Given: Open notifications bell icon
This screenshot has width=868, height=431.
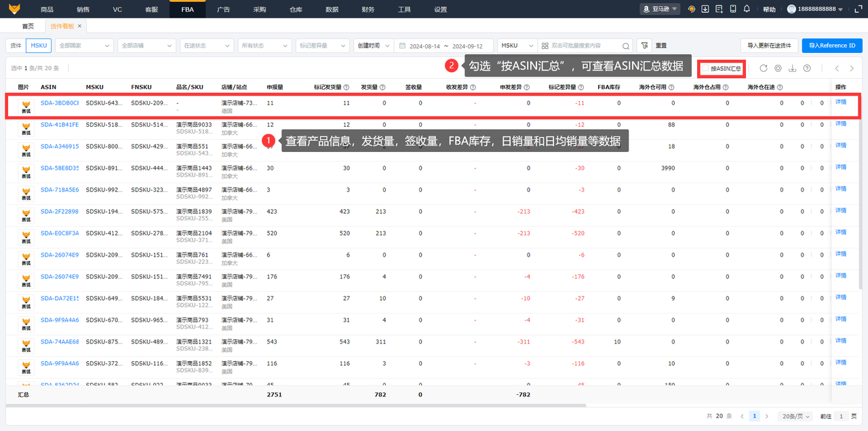Looking at the screenshot, I should click(747, 10).
